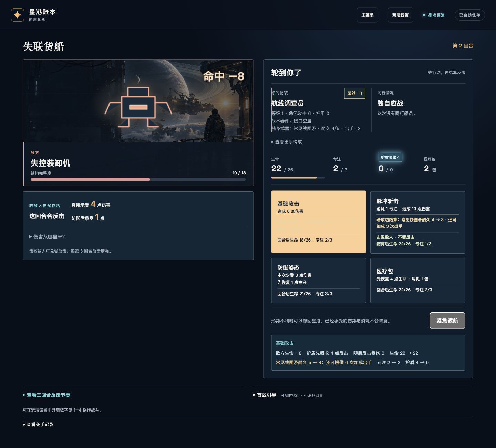This screenshot has height=448, width=496.
Task: Click the 失控装卸机 enemy name
Action: (x=50, y=163)
